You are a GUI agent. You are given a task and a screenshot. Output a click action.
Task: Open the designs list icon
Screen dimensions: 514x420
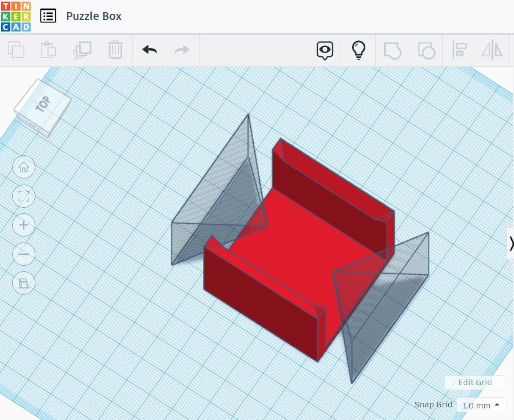coord(48,15)
